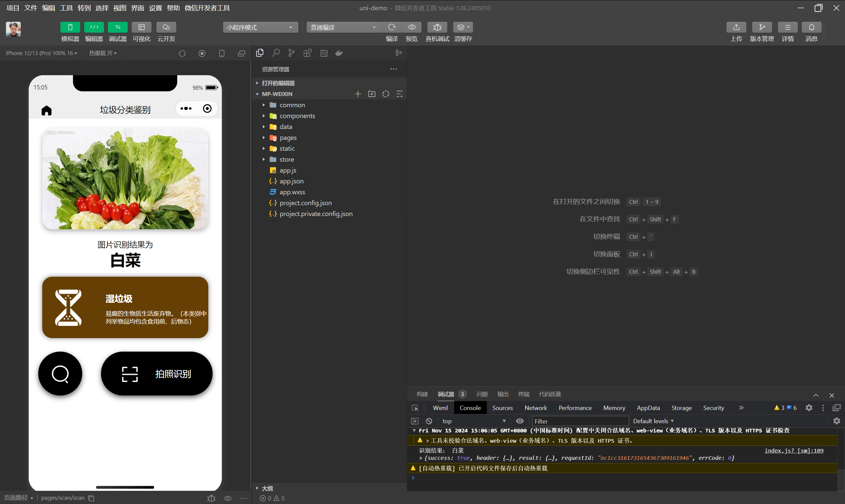Click the search icon in editor sidebar
Viewport: 845px width, 504px height.
coord(276,53)
